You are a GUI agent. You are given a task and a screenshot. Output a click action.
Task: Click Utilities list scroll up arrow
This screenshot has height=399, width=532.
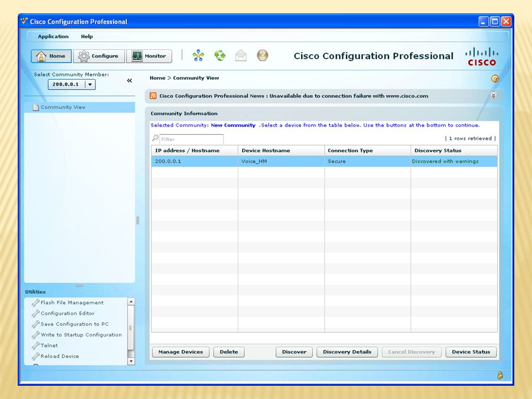coord(131,301)
